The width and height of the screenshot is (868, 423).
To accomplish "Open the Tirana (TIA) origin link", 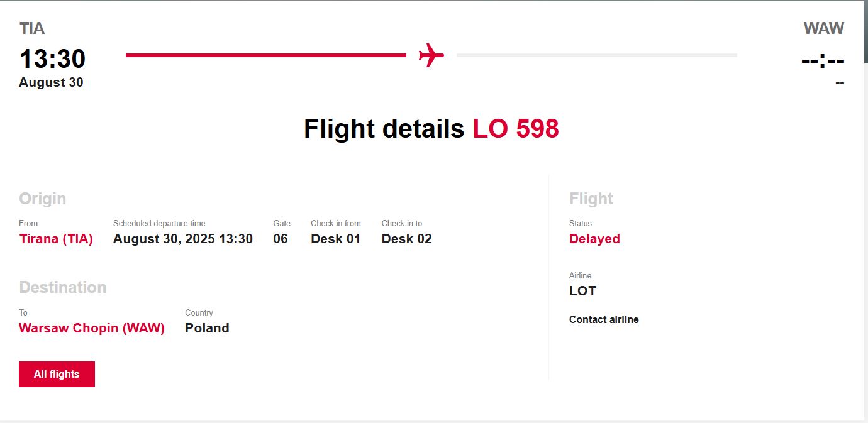I will [x=56, y=239].
